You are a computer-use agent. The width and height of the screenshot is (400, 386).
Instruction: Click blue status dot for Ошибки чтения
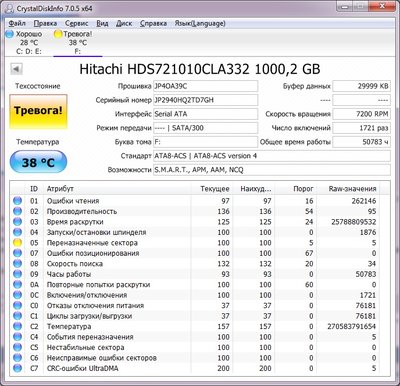pyautogui.click(x=17, y=201)
